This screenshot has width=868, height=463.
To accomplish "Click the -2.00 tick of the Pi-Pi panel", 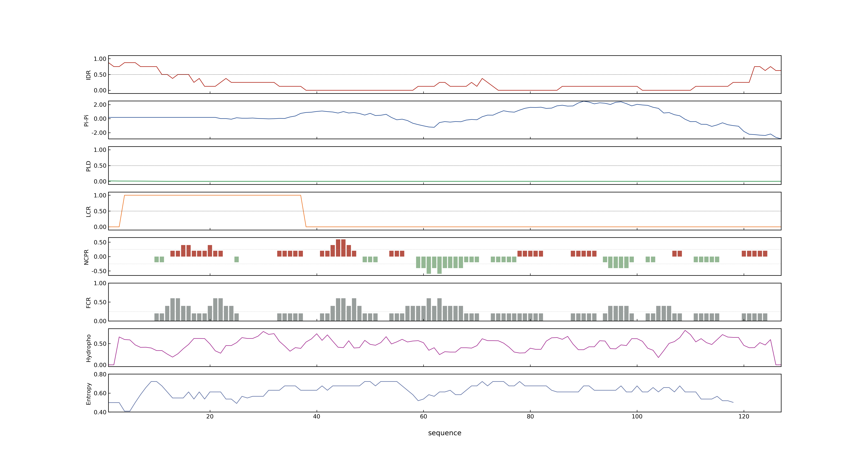I will (x=99, y=133).
